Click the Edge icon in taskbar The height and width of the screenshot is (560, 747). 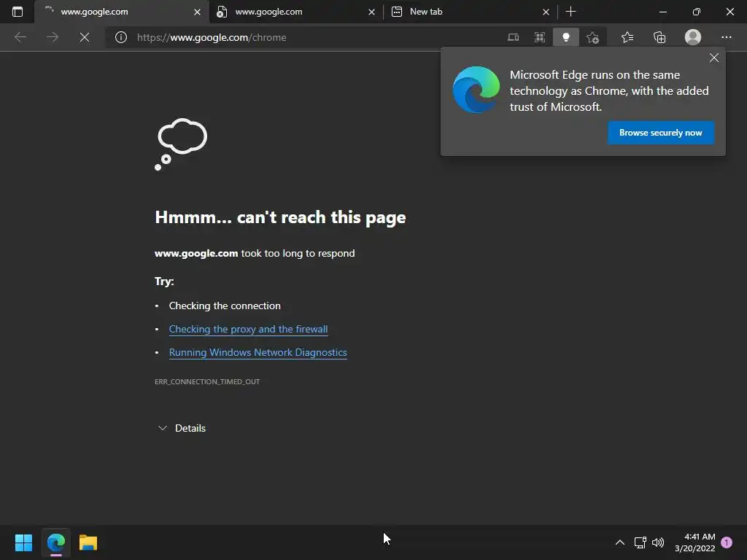[x=55, y=542]
